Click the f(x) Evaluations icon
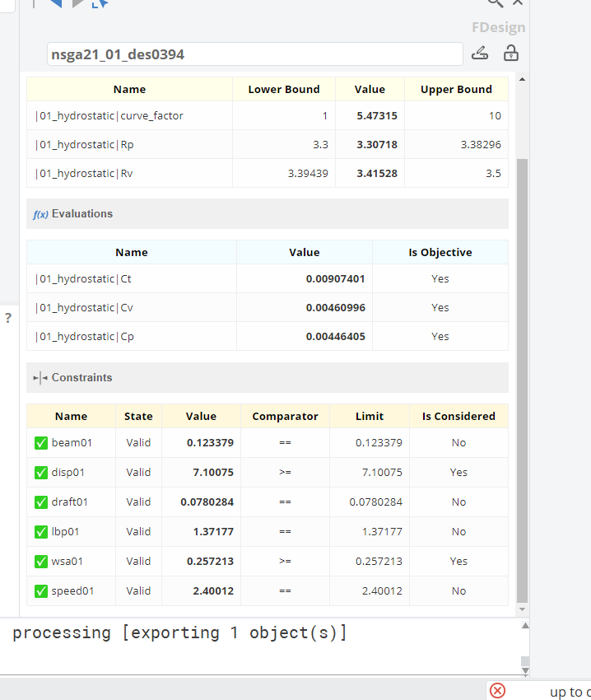The width and height of the screenshot is (591, 700). [40, 214]
